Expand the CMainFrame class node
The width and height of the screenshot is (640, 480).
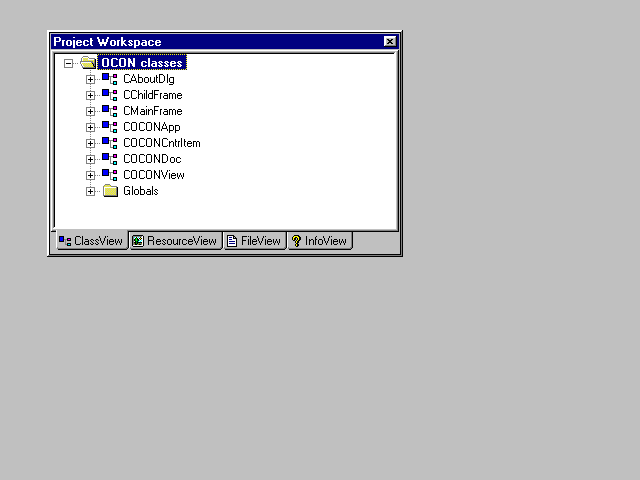pos(90,111)
